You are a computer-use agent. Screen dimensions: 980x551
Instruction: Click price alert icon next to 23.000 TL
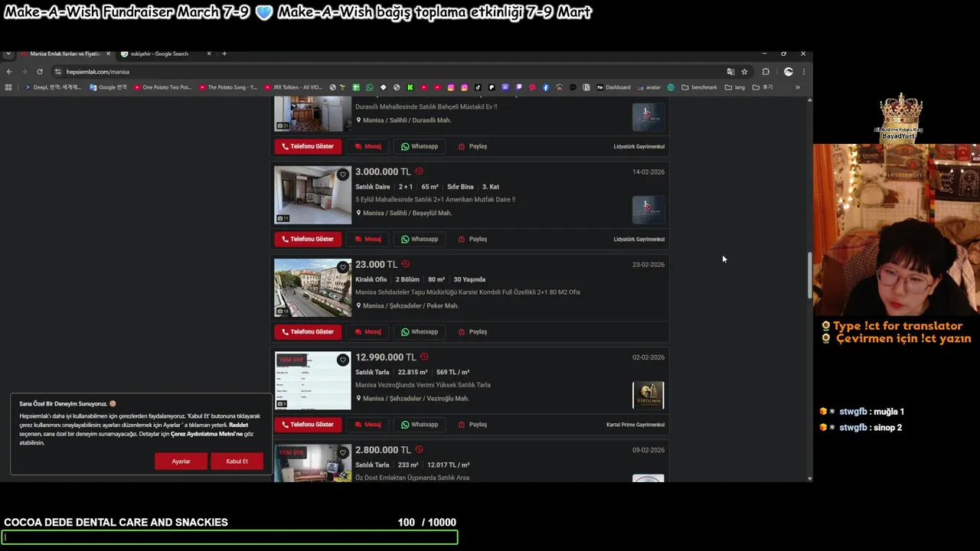pyautogui.click(x=406, y=264)
